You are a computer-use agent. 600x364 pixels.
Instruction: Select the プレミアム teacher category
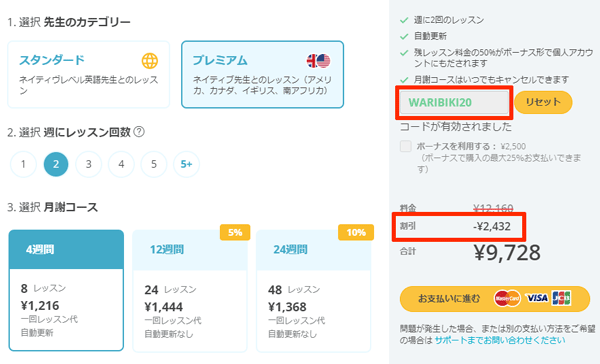pyautogui.click(x=262, y=74)
